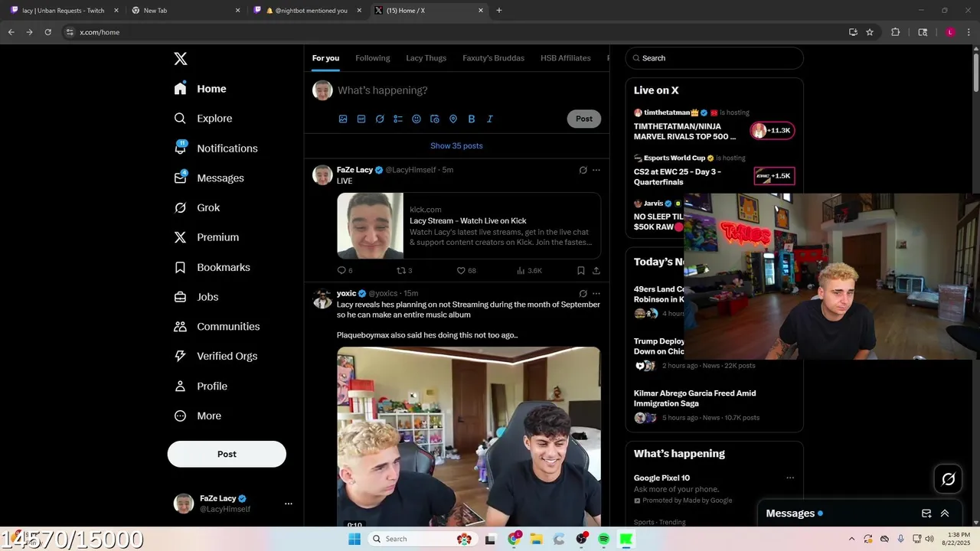Apply italic formatting in composer
The image size is (980, 551).
(490, 119)
